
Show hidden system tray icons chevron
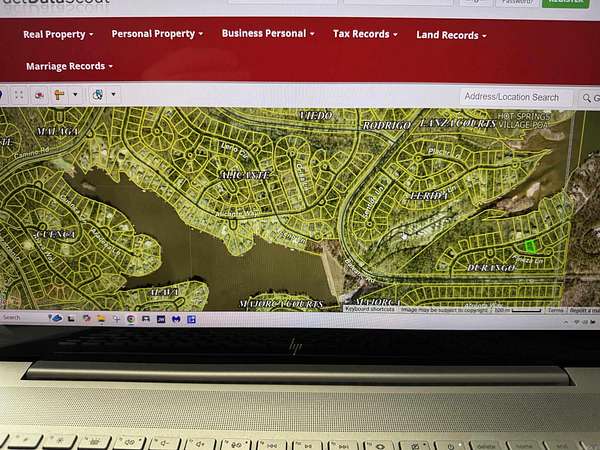pyautogui.click(x=566, y=323)
